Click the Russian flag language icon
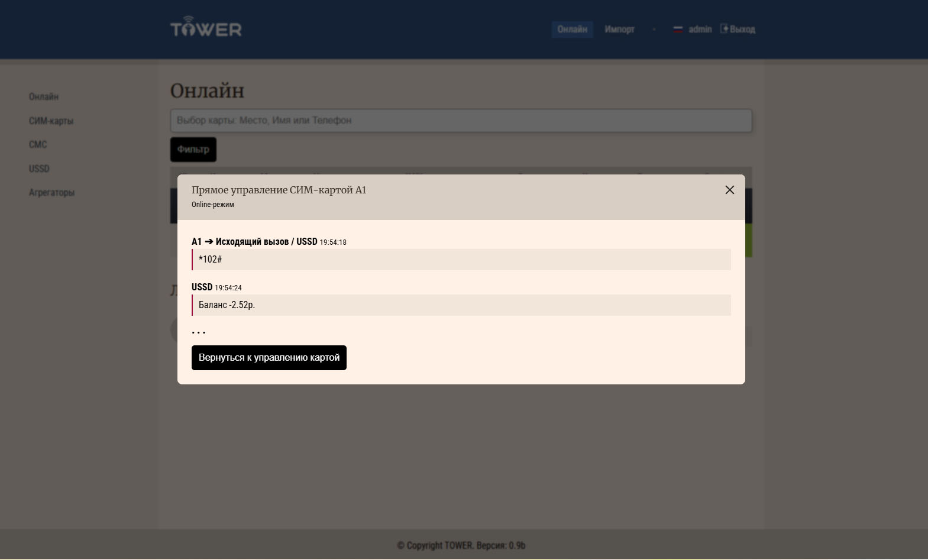Viewport: 928px width, 560px height. [678, 30]
